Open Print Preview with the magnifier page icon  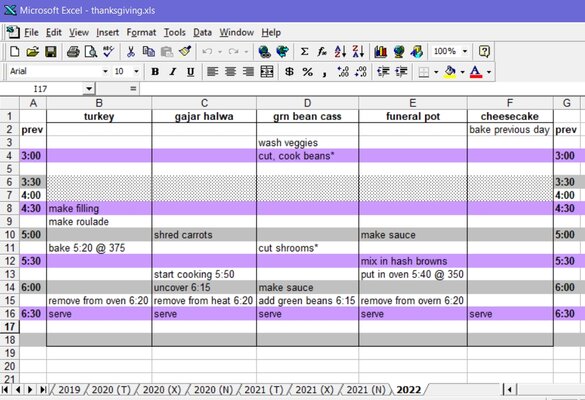pyautogui.click(x=91, y=51)
